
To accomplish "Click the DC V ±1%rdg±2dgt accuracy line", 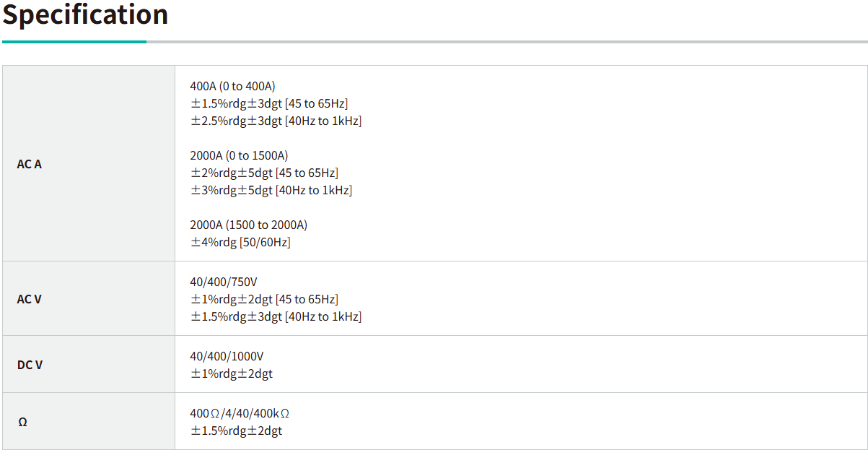I will click(232, 373).
